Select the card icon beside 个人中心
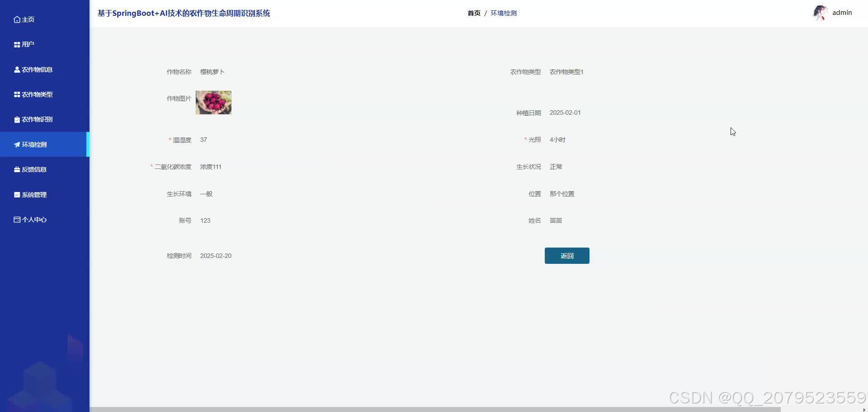Image resolution: width=868 pixels, height=412 pixels. click(x=17, y=220)
